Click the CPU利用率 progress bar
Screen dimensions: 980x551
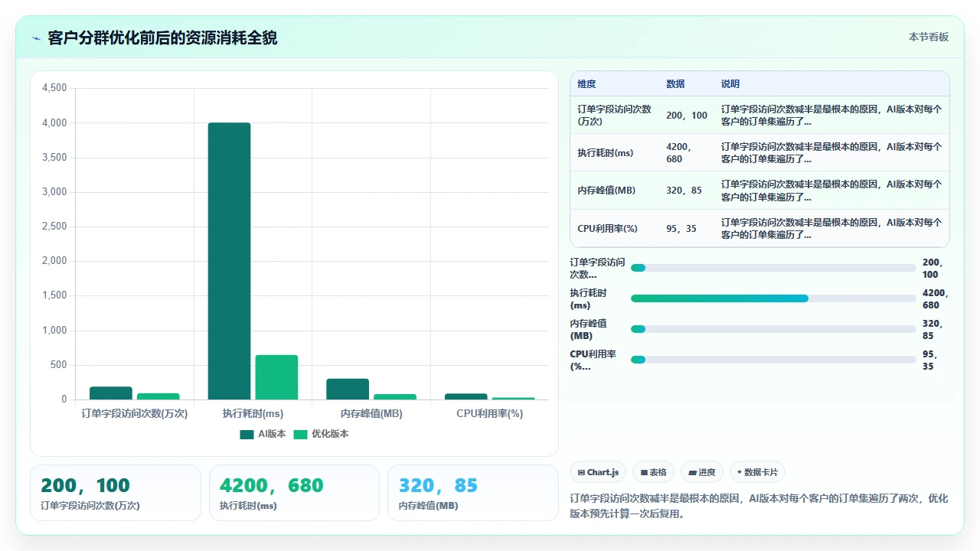click(773, 360)
